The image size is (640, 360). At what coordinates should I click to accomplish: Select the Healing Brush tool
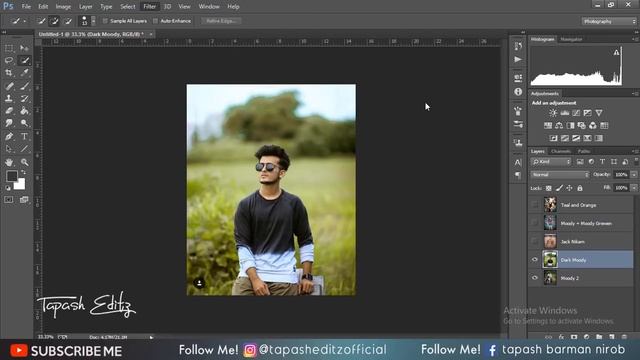tap(9, 86)
